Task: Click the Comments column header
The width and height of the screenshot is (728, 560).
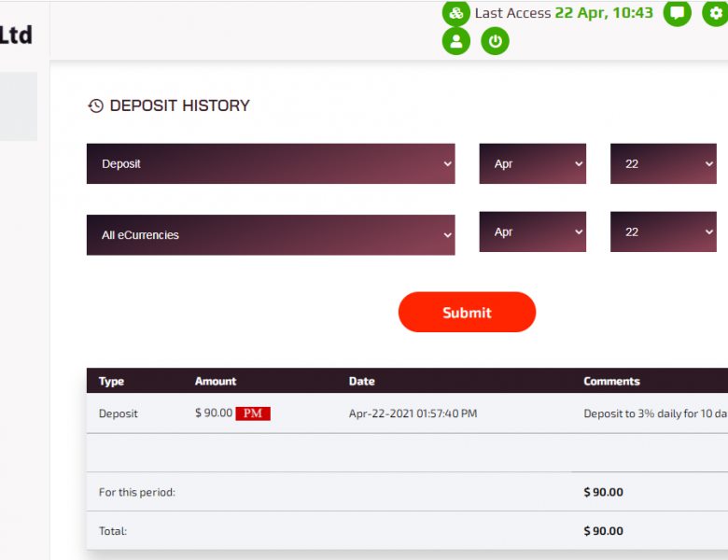Action: [x=611, y=381]
